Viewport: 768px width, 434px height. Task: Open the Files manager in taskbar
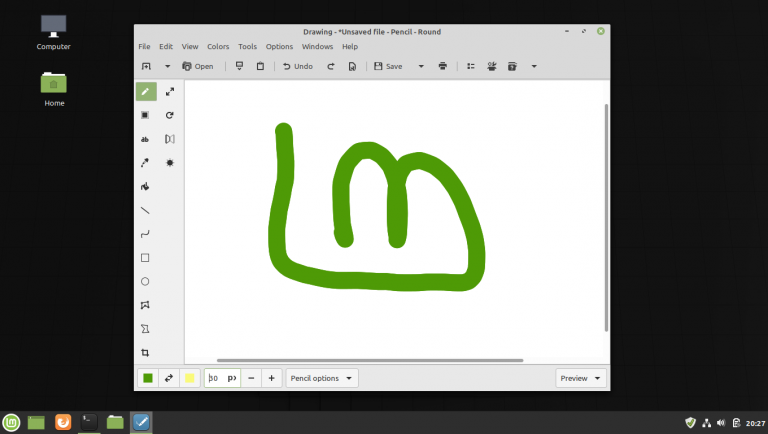pyautogui.click(x=115, y=422)
